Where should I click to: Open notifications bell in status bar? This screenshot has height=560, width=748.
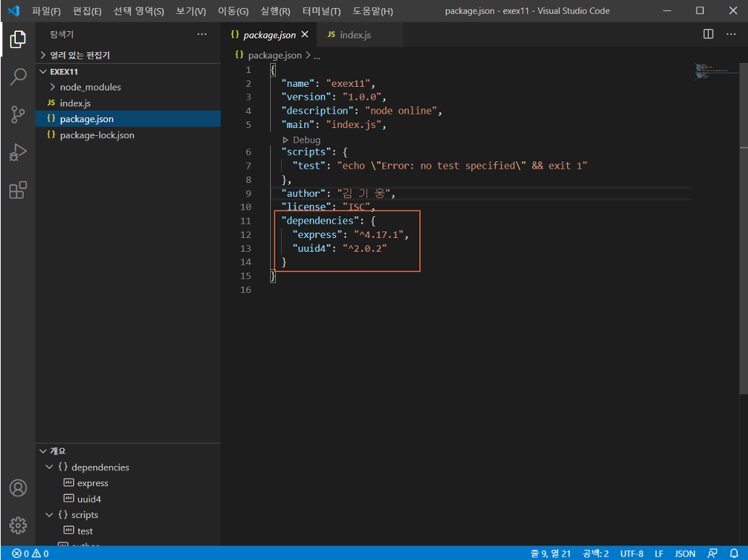(734, 553)
